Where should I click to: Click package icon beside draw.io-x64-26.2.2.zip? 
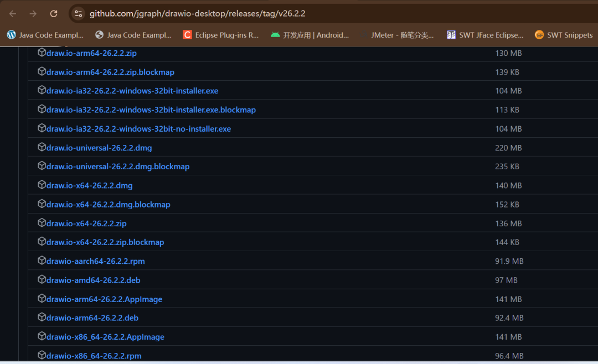pyautogui.click(x=42, y=222)
